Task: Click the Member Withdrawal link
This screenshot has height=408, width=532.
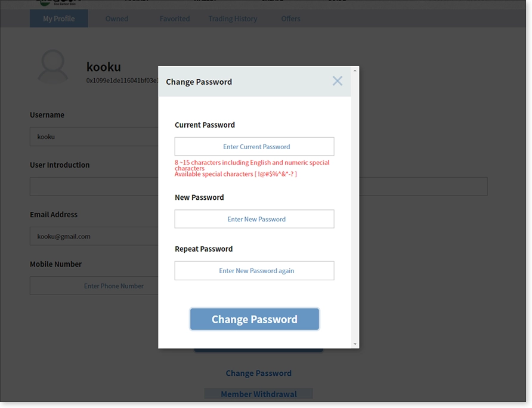Action: click(258, 394)
